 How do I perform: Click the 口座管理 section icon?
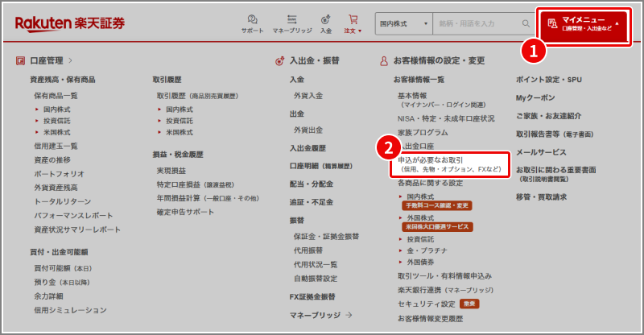tap(20, 61)
